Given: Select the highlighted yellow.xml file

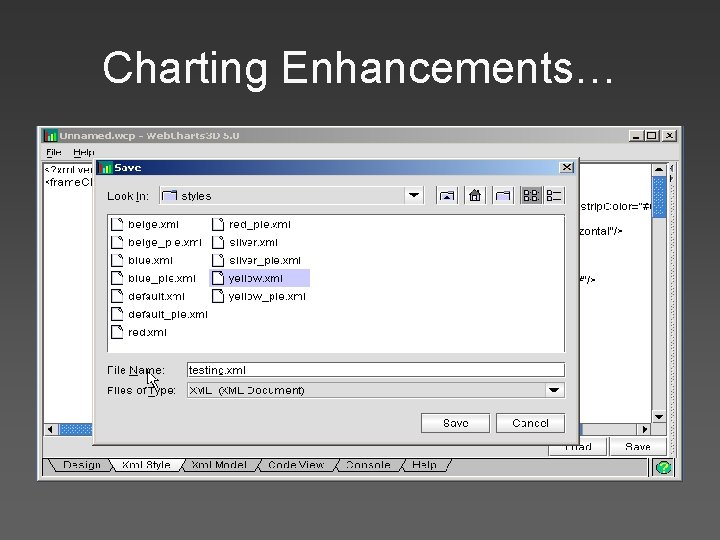Looking at the screenshot, I should pyautogui.click(x=259, y=278).
